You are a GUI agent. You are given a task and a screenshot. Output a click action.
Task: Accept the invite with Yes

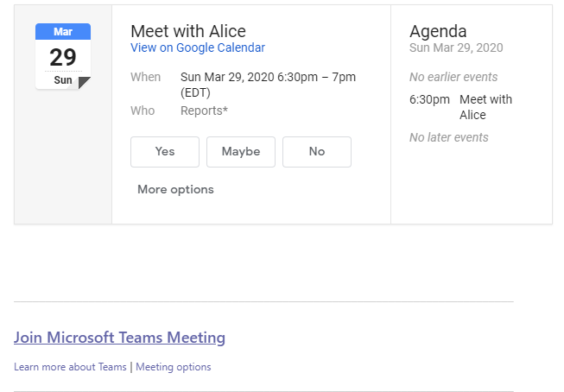165,151
